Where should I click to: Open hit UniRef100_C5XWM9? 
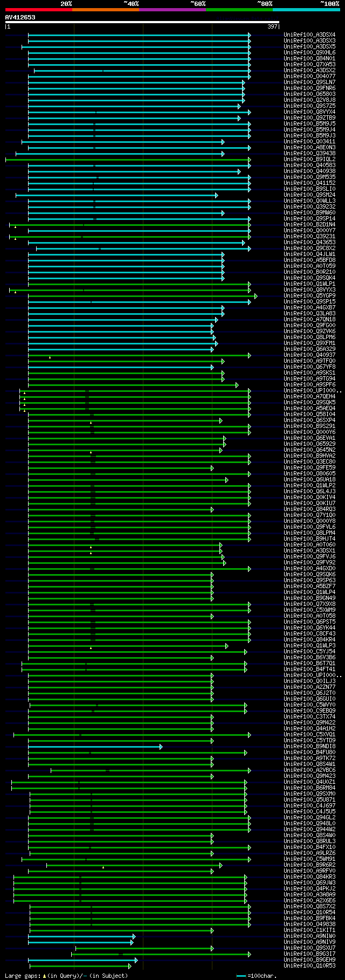309,610
